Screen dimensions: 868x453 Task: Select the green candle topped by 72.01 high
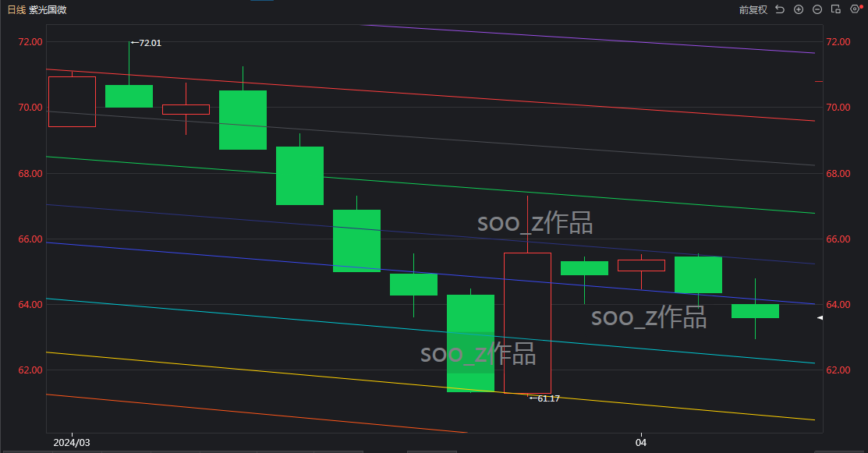click(x=129, y=96)
